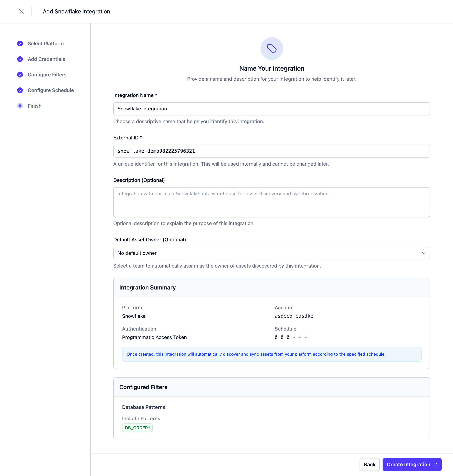
Task: Jump to the Configure Schedule step
Action: point(51,90)
